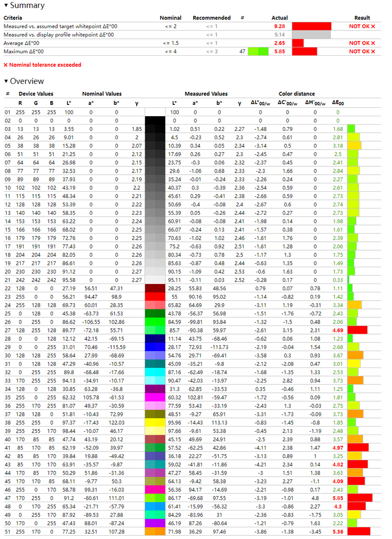
Task: Collapse the Summary section
Action: [6, 6]
